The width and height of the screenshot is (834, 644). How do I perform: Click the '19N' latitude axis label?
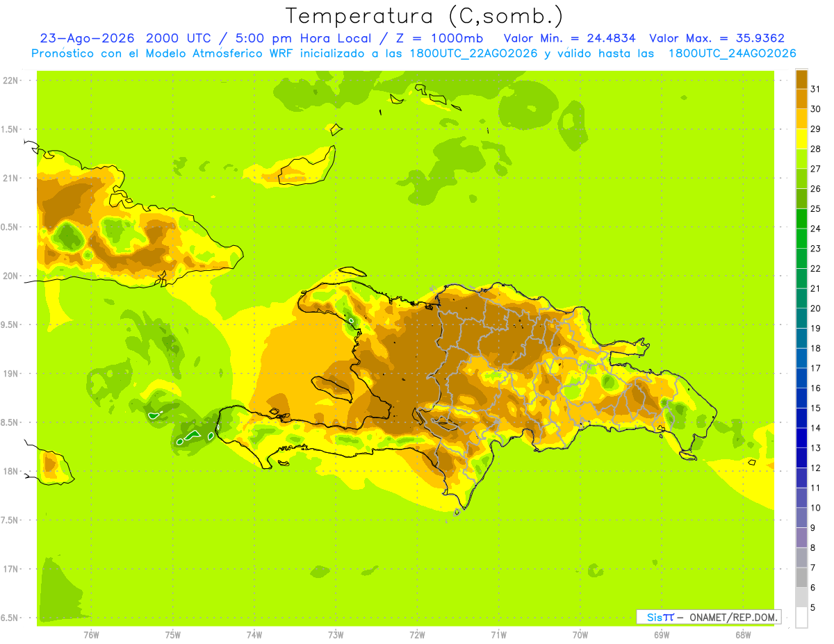[12, 374]
